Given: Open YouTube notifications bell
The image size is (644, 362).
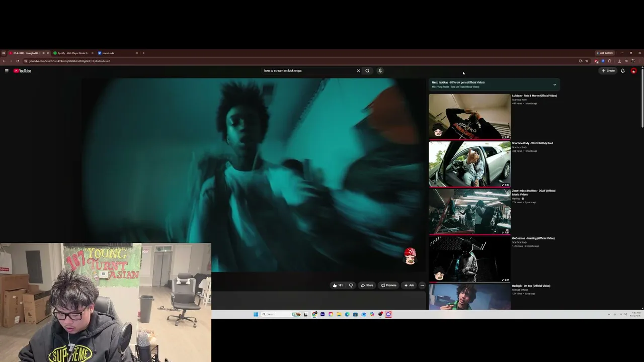Looking at the screenshot, I should tap(622, 71).
